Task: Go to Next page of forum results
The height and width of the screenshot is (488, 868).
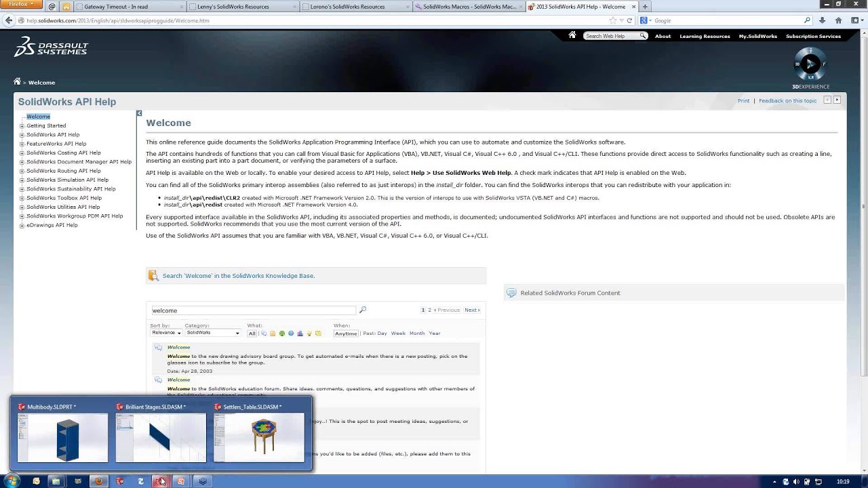Action: tap(472, 310)
